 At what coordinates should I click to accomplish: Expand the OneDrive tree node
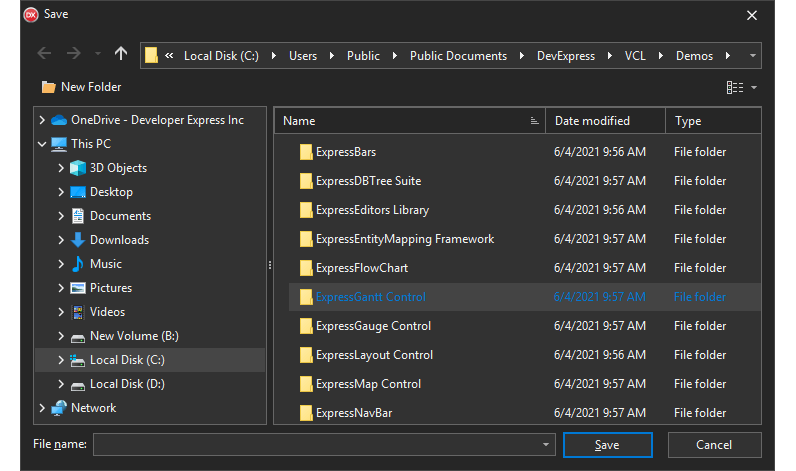(x=41, y=120)
